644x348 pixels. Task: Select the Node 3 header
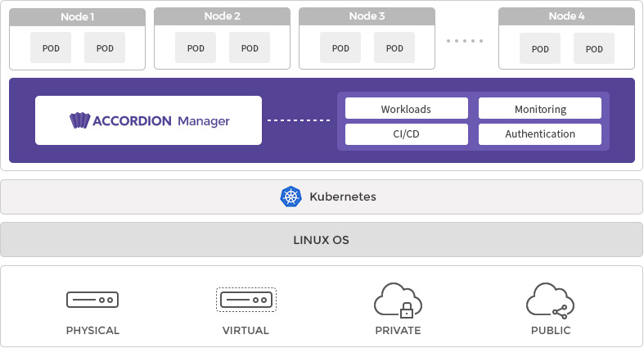coord(367,16)
